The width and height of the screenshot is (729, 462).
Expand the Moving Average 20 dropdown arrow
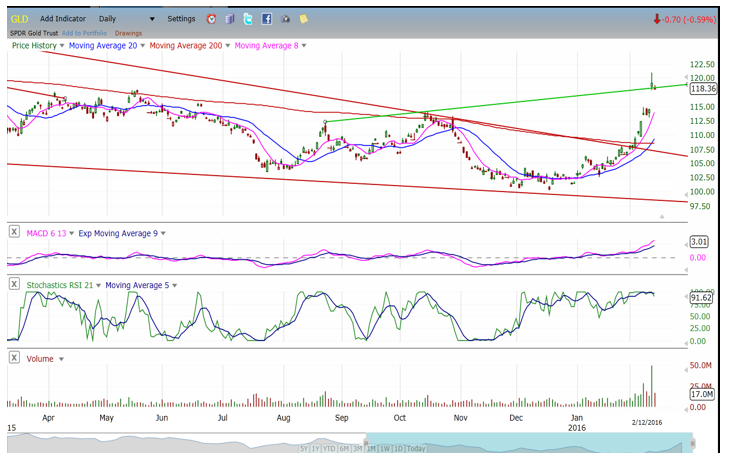[142, 46]
